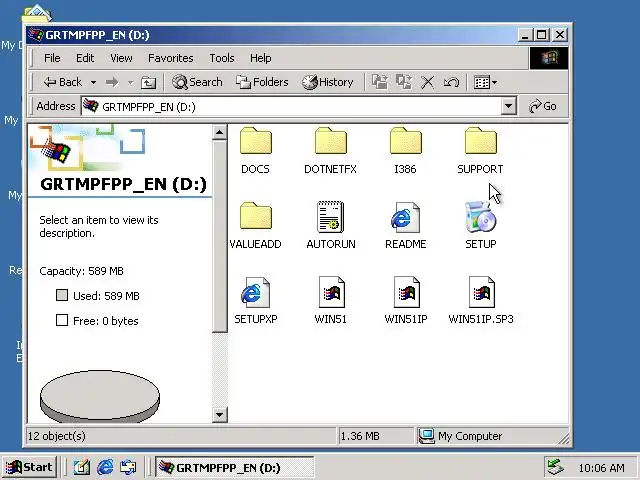Open the View menu
The image size is (640, 480).
coord(121,58)
